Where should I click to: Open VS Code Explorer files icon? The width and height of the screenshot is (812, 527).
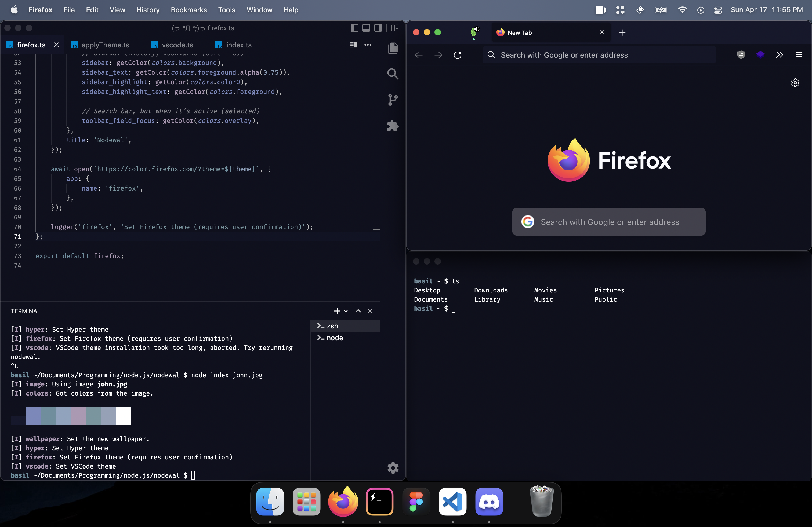pyautogui.click(x=393, y=48)
